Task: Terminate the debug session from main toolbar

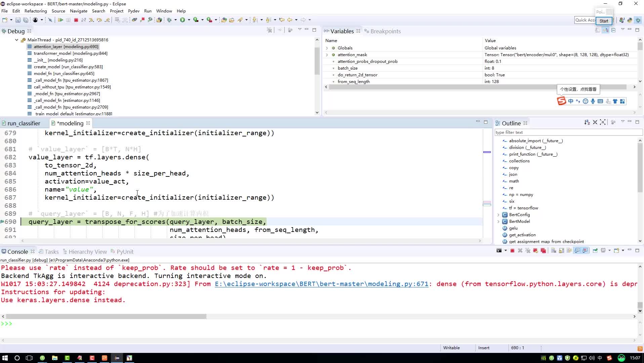Action: pos(76,20)
